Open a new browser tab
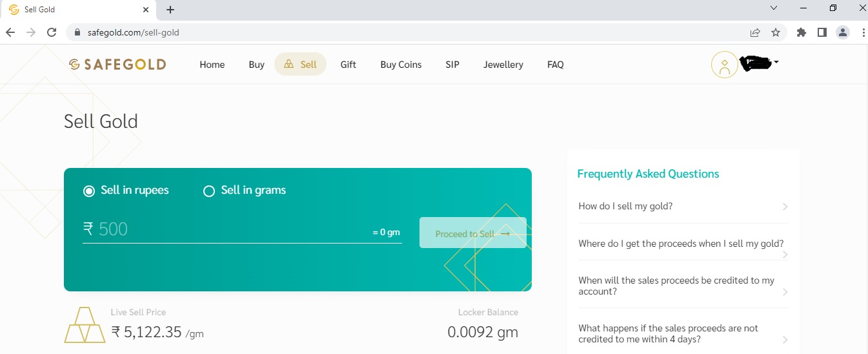Screen dimensions: 868x354 tap(170, 10)
